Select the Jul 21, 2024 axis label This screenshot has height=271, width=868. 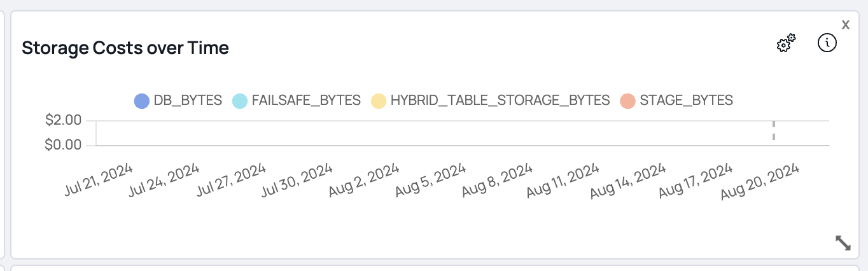tap(99, 179)
